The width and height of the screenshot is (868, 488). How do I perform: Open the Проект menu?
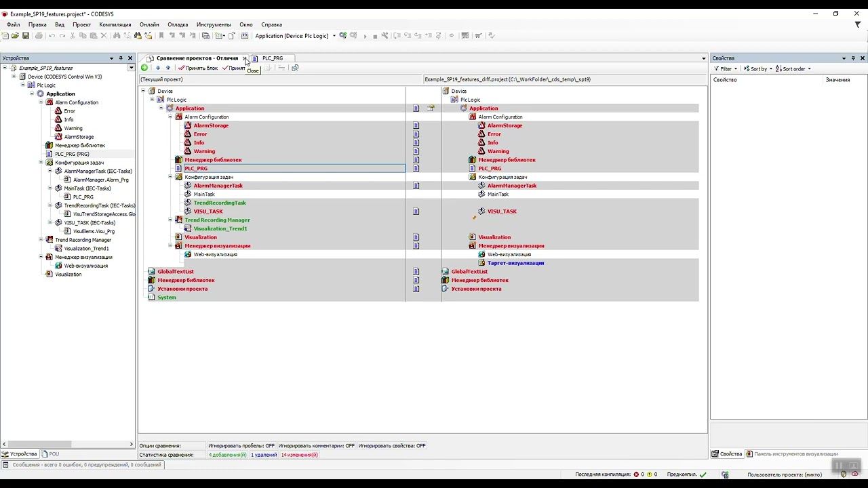(x=81, y=24)
